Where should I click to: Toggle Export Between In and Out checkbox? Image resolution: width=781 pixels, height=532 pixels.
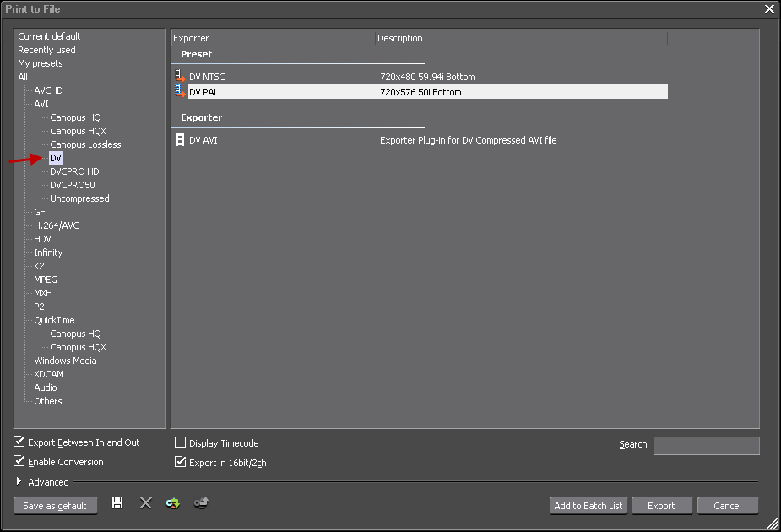(19, 442)
